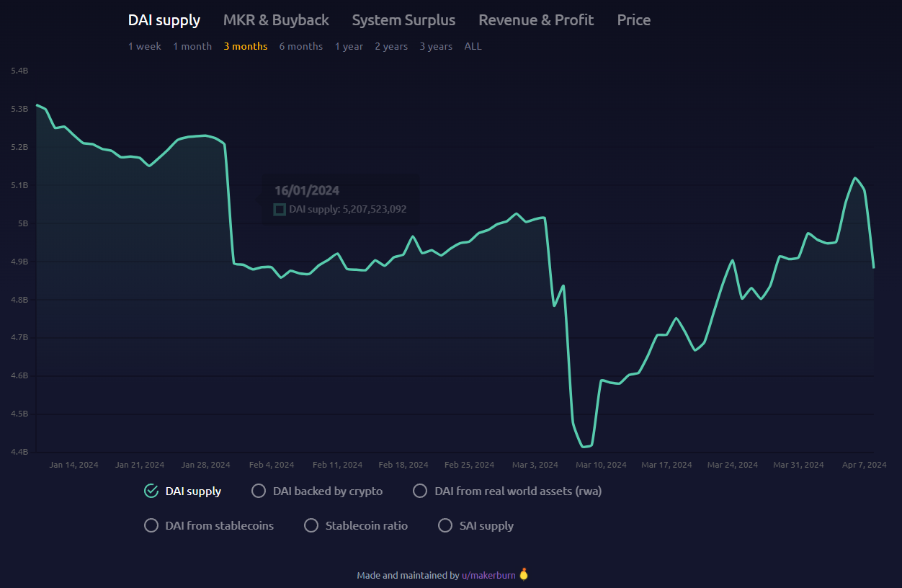
Task: Click the Mar 10, 2024 axis date
Action: [602, 465]
